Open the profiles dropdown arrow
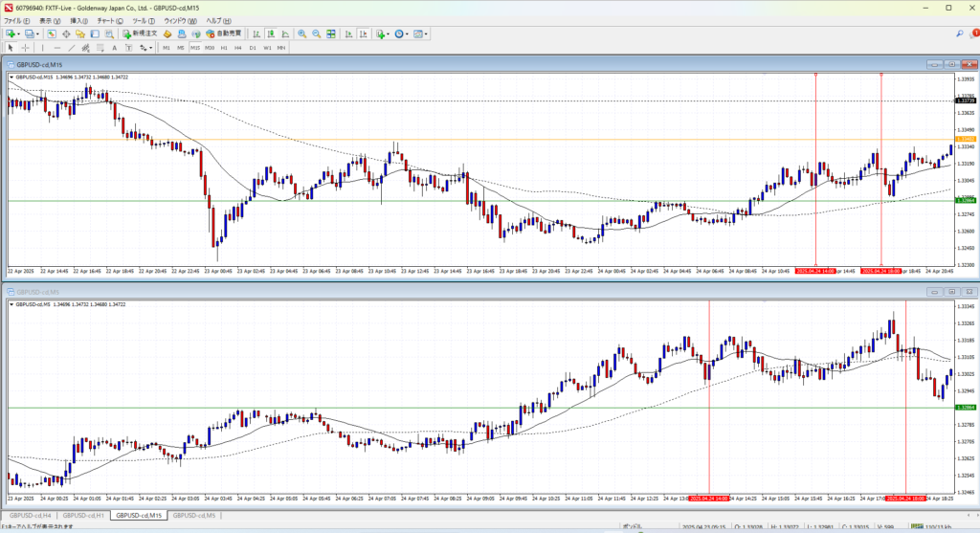 [x=38, y=33]
